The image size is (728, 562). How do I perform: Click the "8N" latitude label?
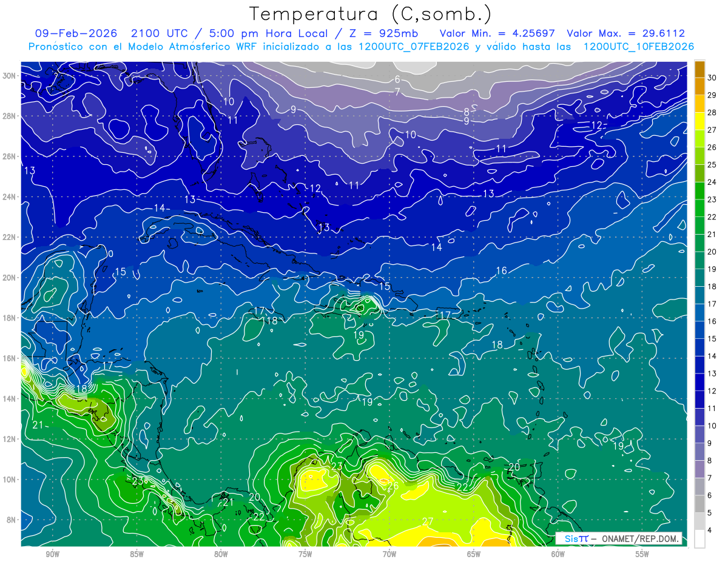(12, 520)
